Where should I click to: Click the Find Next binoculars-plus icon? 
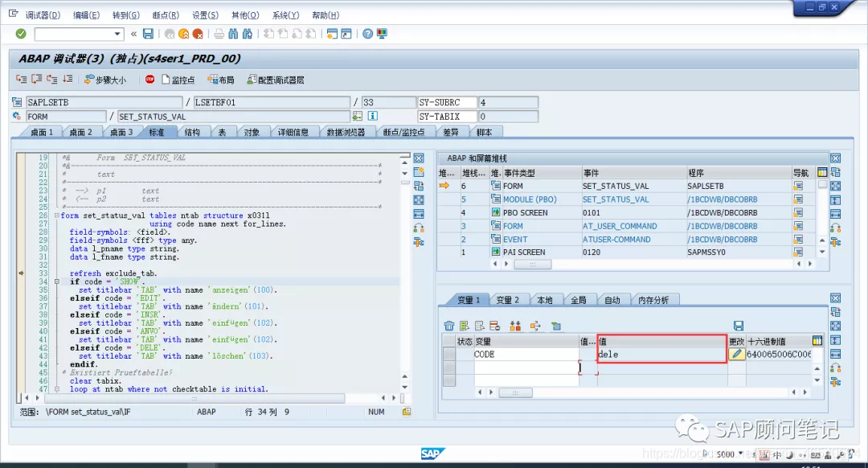point(248,34)
